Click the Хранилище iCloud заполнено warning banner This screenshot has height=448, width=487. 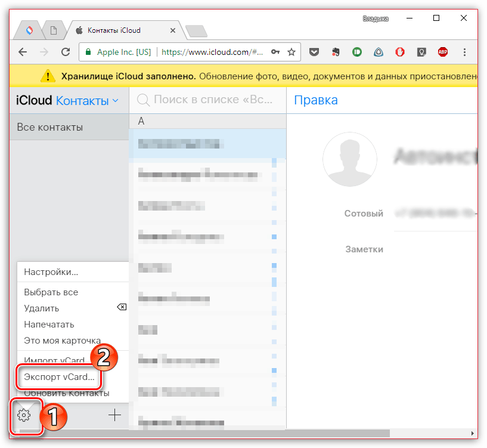coord(243,76)
